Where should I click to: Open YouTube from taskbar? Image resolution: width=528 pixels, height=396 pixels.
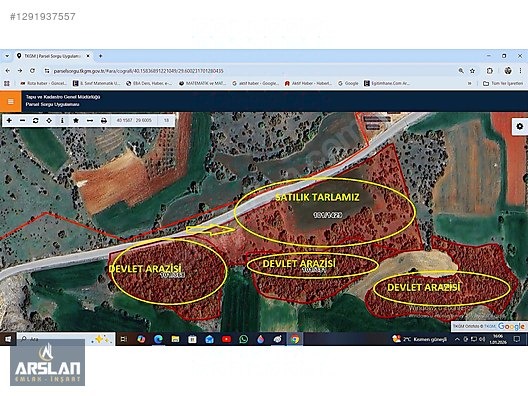[x=227, y=339]
